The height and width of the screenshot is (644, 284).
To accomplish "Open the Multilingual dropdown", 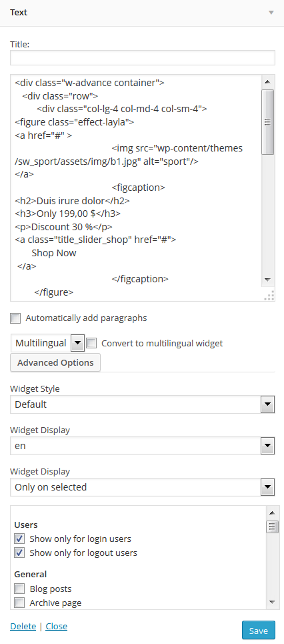I will (x=47, y=343).
